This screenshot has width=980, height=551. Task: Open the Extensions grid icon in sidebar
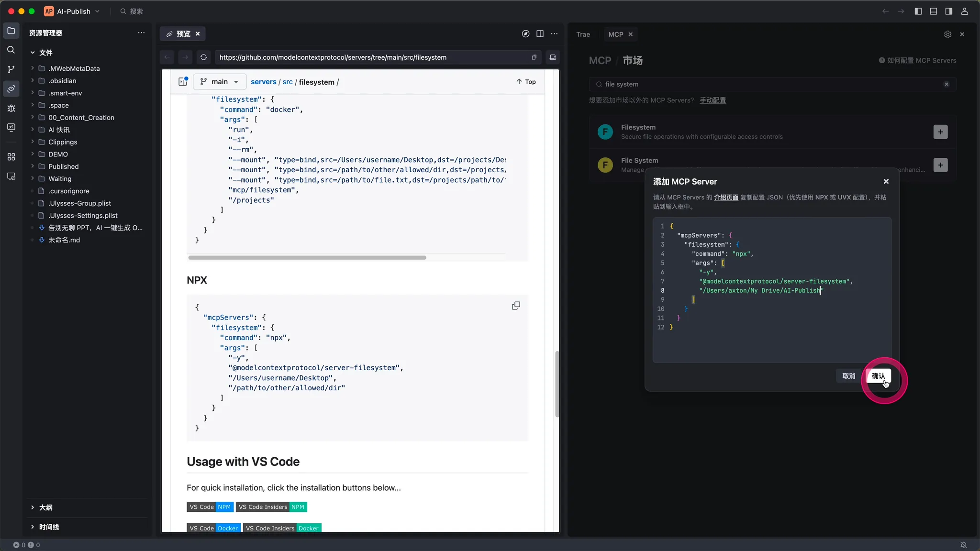[x=11, y=157]
